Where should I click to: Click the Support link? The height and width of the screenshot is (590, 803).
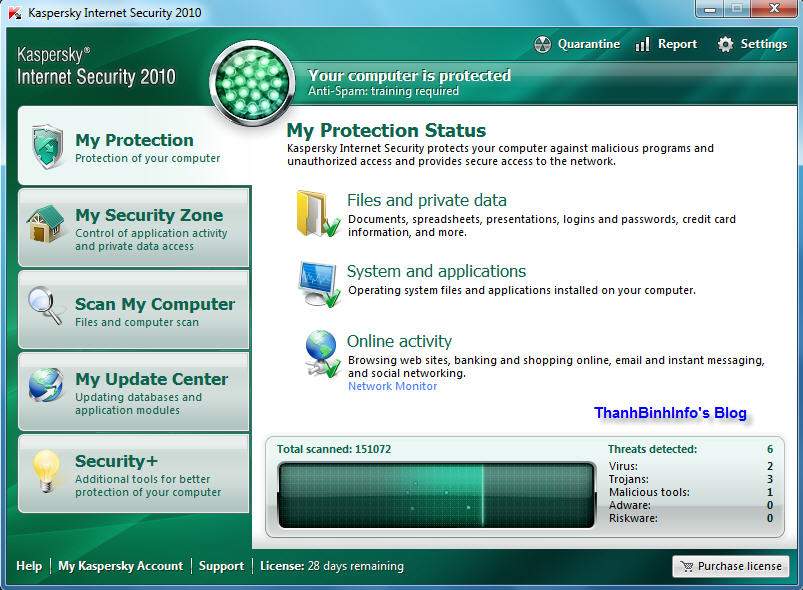[x=221, y=566]
